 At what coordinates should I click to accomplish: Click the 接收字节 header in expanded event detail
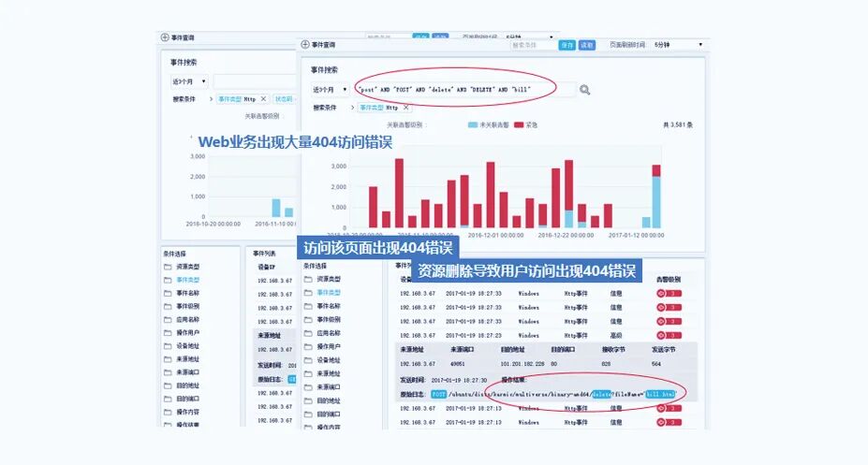click(613, 350)
